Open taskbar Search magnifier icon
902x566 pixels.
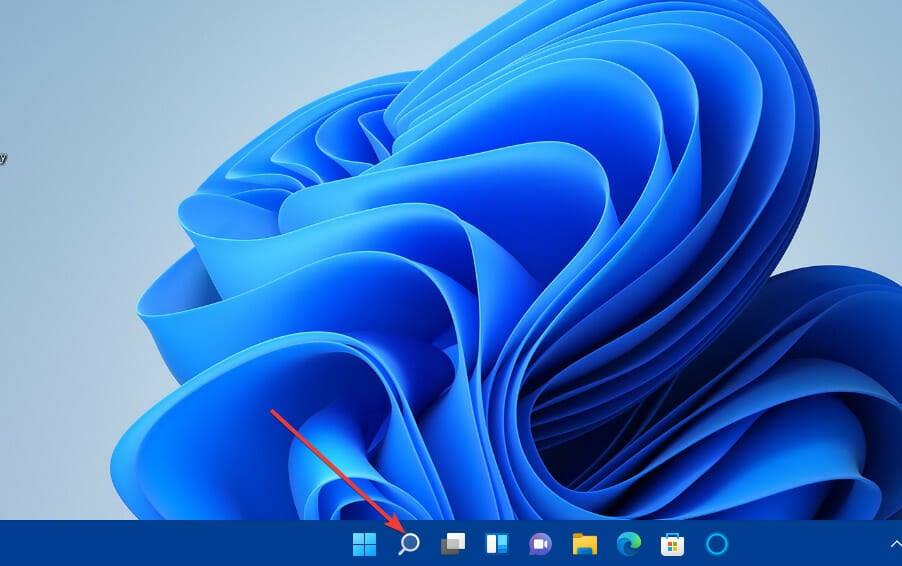tap(409, 544)
